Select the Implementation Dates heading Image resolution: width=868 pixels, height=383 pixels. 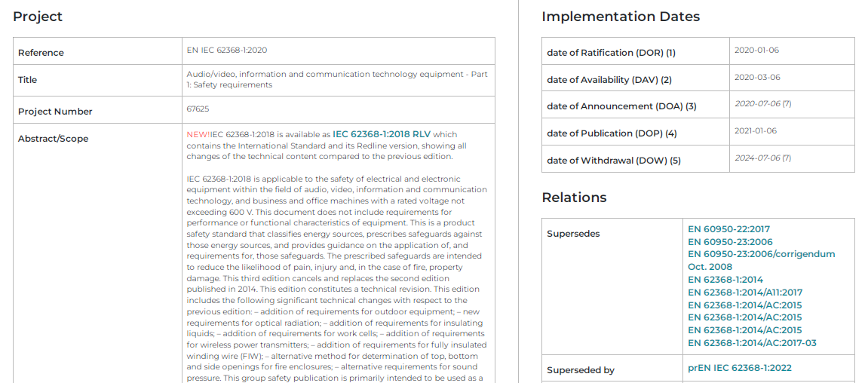tap(621, 17)
